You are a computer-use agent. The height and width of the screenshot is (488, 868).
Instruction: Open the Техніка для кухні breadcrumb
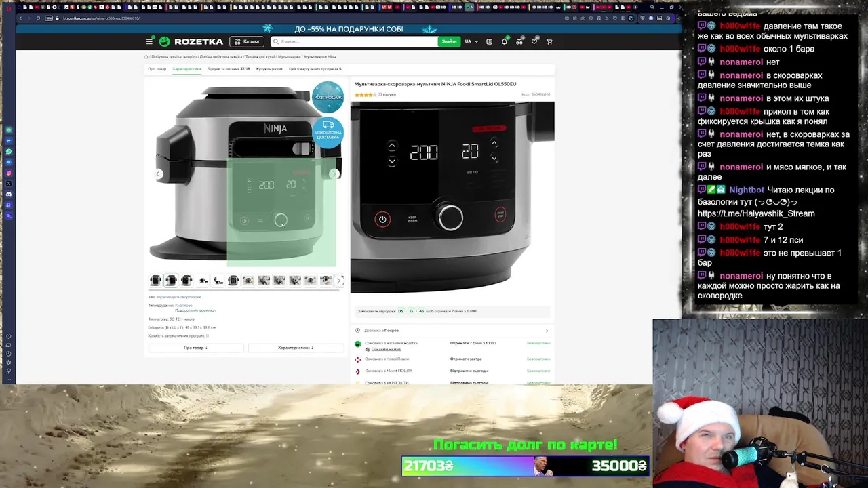click(x=260, y=57)
